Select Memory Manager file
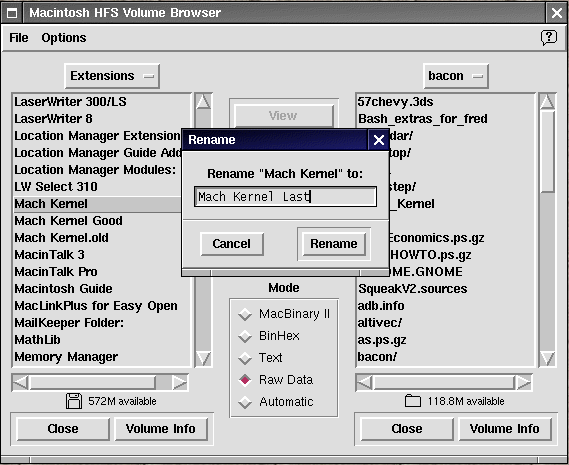Image resolution: width=569 pixels, height=465 pixels. [102, 357]
